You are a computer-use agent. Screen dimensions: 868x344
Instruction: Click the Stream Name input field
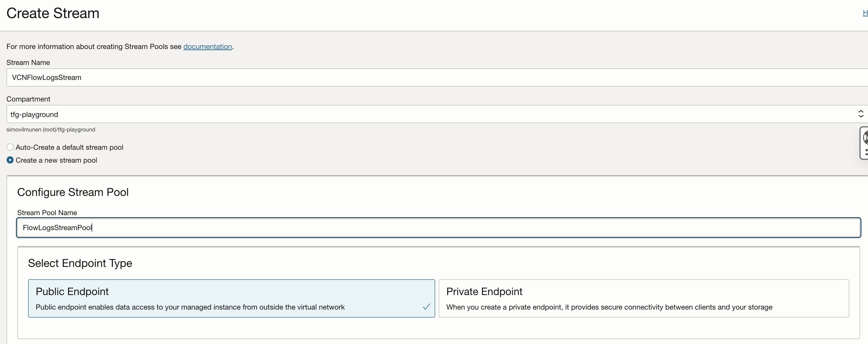(x=437, y=77)
